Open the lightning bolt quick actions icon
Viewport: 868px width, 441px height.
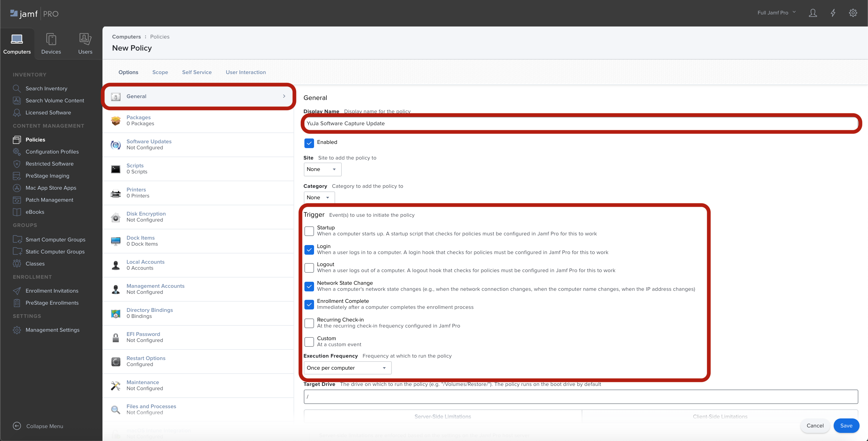tap(833, 13)
